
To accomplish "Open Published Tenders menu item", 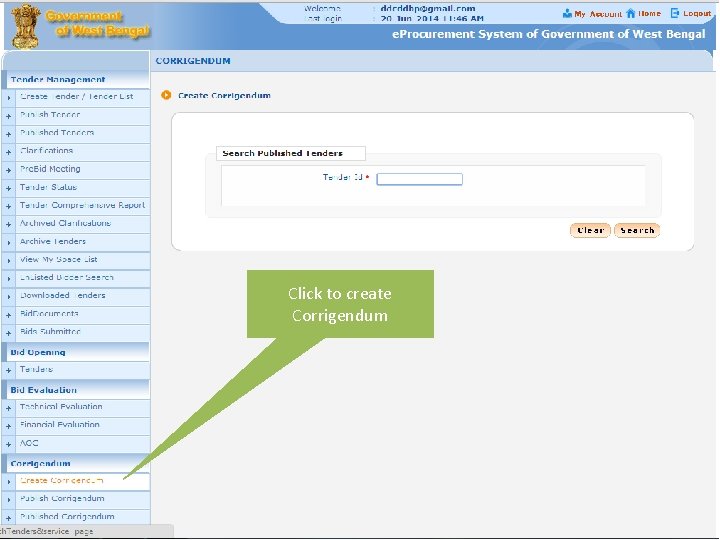I will pos(57,132).
